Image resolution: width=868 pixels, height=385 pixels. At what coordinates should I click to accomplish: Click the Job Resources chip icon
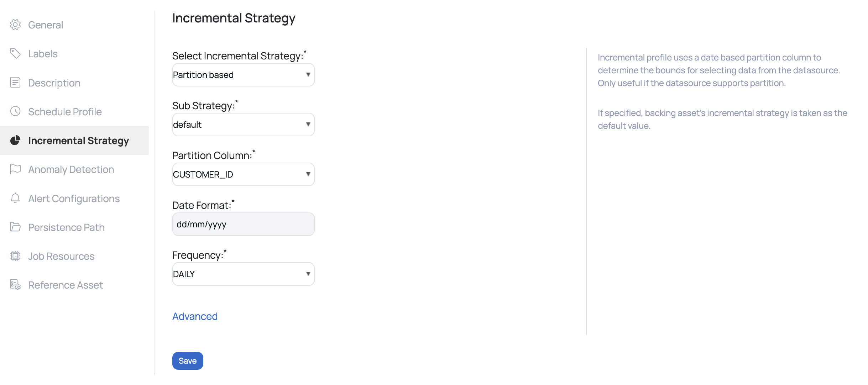point(15,256)
